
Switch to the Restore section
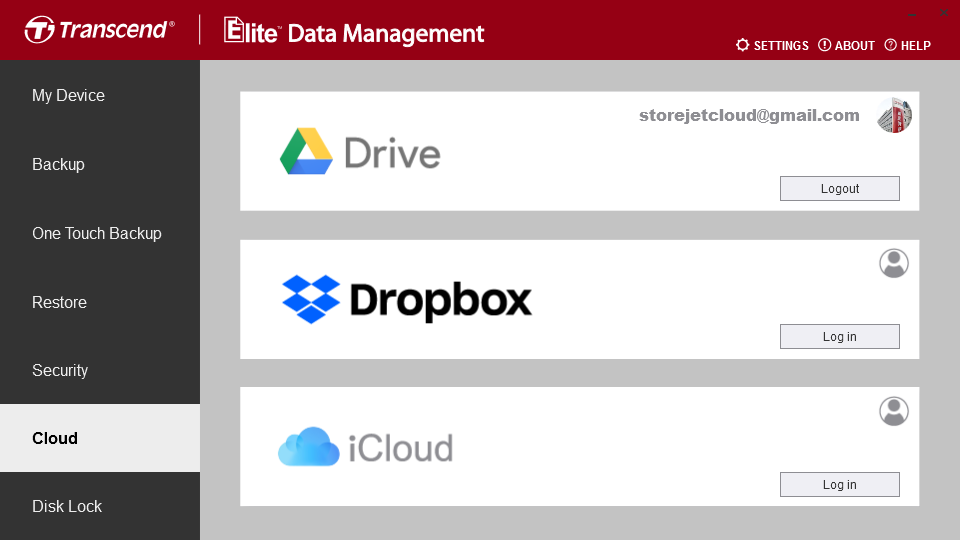click(59, 302)
